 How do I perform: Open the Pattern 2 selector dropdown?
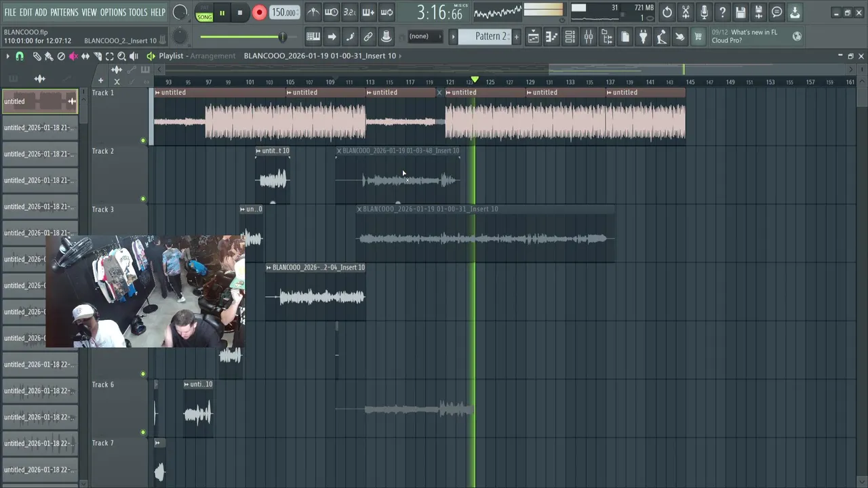pyautogui.click(x=486, y=37)
